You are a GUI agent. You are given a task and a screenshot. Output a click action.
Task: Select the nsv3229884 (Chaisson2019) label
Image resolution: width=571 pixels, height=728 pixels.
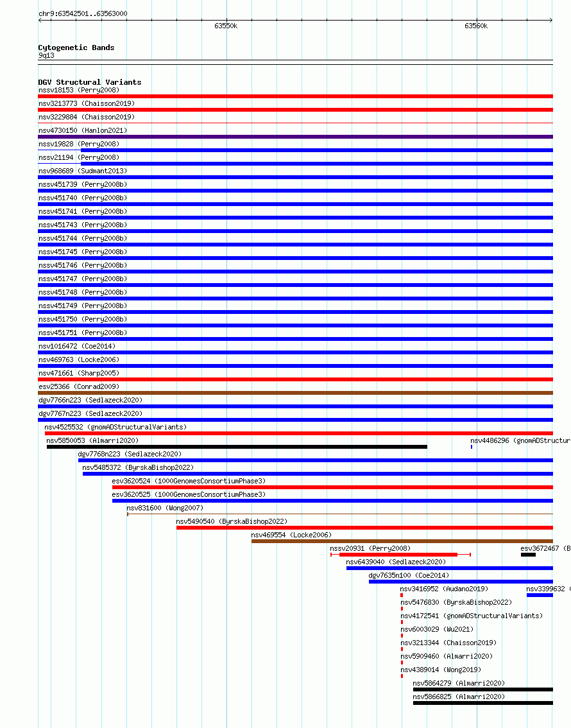(87, 117)
